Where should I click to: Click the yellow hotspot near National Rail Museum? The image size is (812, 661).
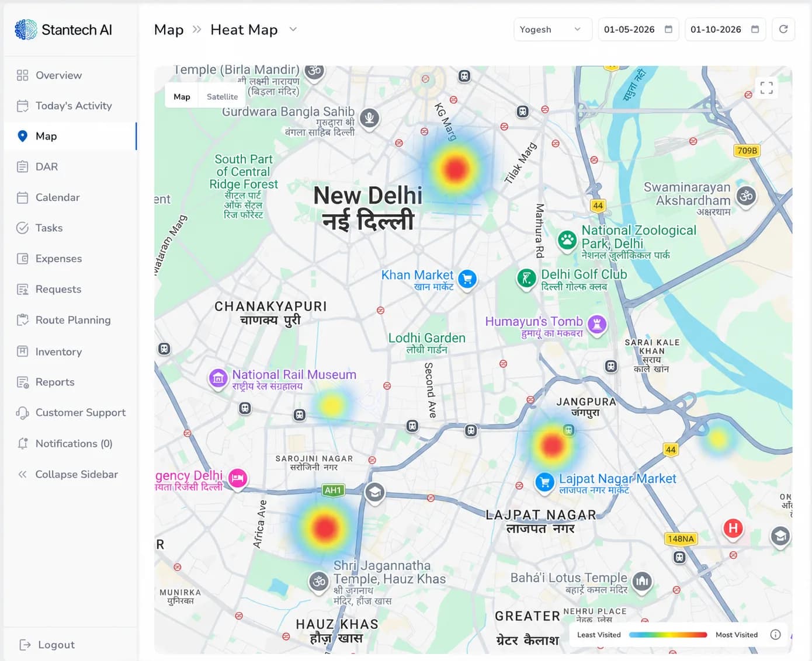(332, 405)
